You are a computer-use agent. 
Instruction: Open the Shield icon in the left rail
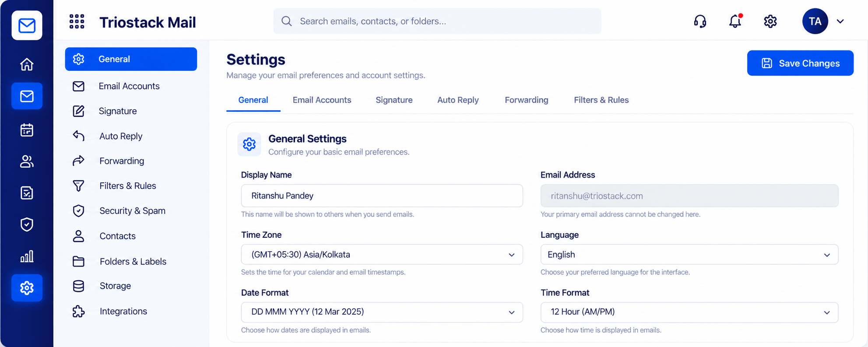click(x=27, y=224)
